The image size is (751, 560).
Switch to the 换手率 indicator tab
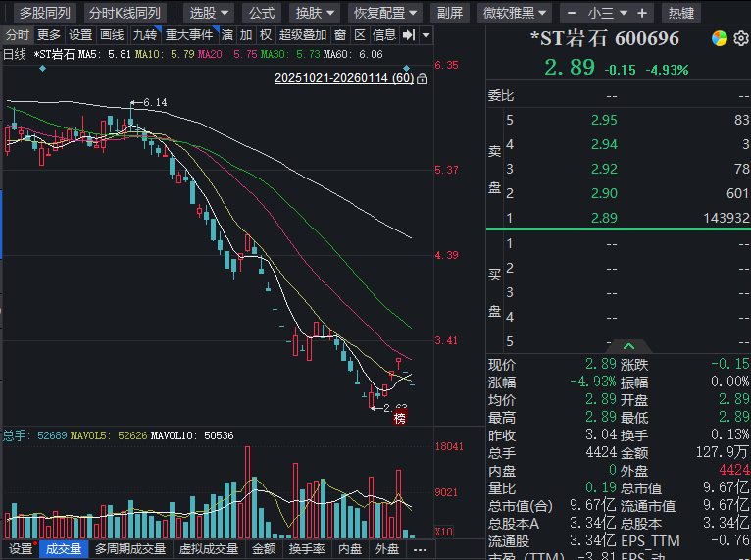[x=307, y=549]
